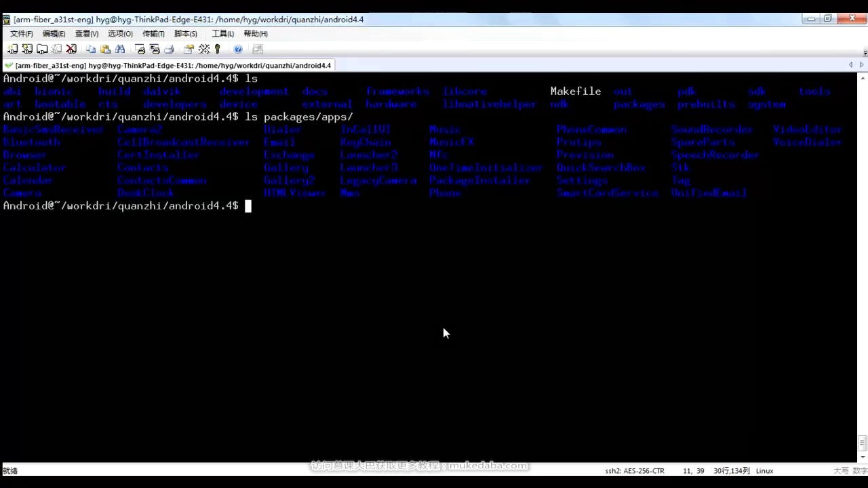Click 'DeskClock' in the apps listing
Viewport: 868px width, 488px height.
[146, 193]
